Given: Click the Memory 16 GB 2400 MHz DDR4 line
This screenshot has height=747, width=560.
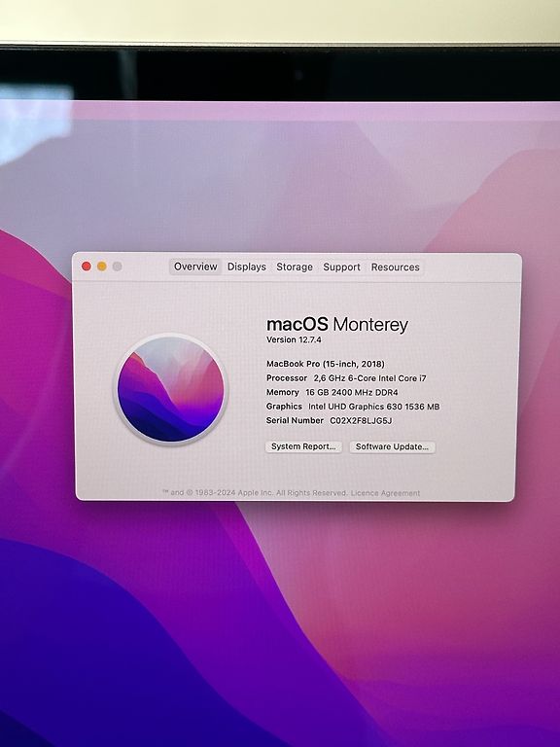Looking at the screenshot, I should [332, 393].
